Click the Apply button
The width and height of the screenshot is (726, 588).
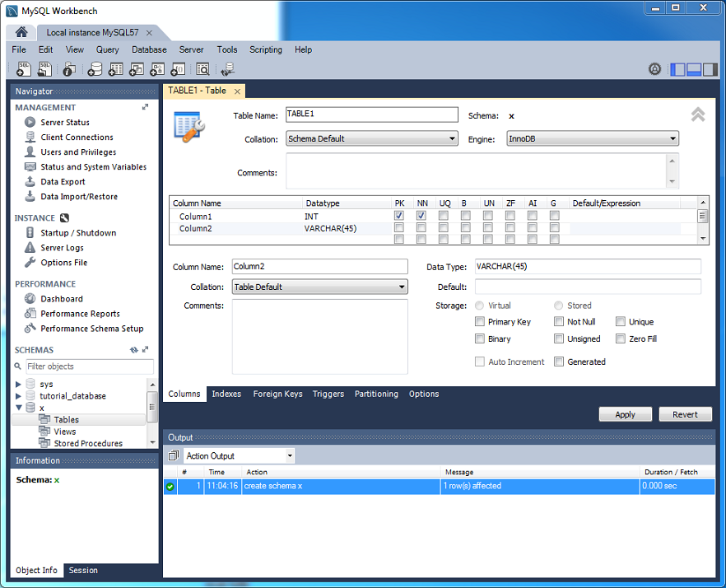[x=625, y=414]
